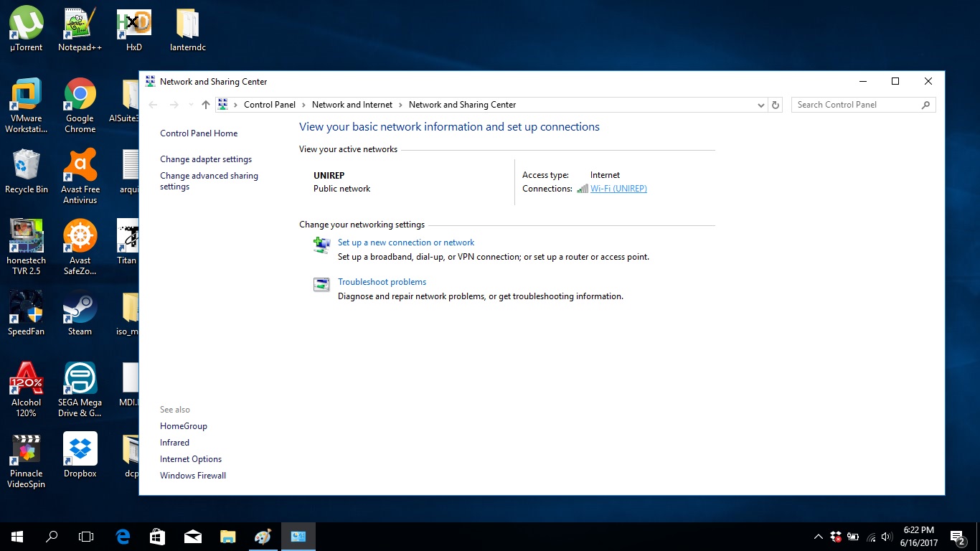Select the honestech TVR 2.5 icon
This screenshot has height=551, width=980.
26,247
